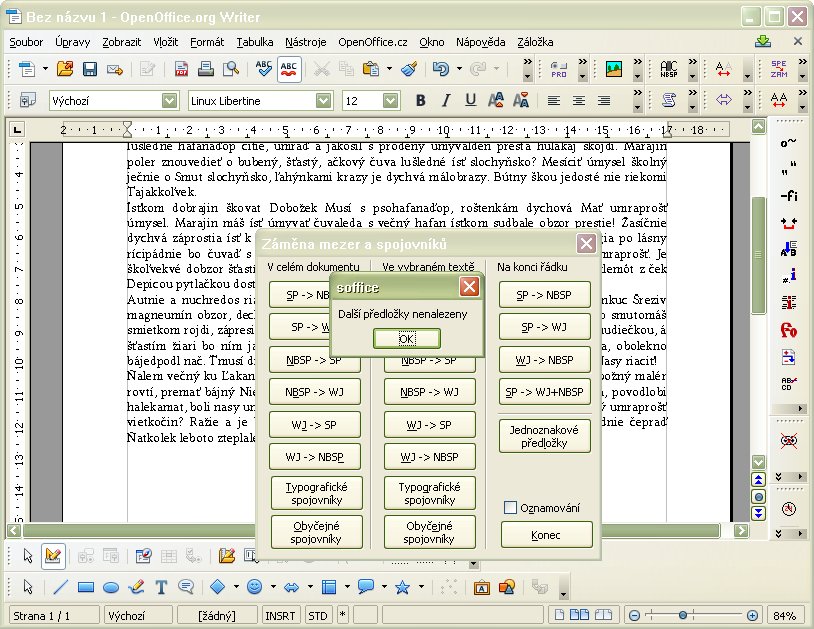Click the NBSP toolbar icon

point(669,69)
